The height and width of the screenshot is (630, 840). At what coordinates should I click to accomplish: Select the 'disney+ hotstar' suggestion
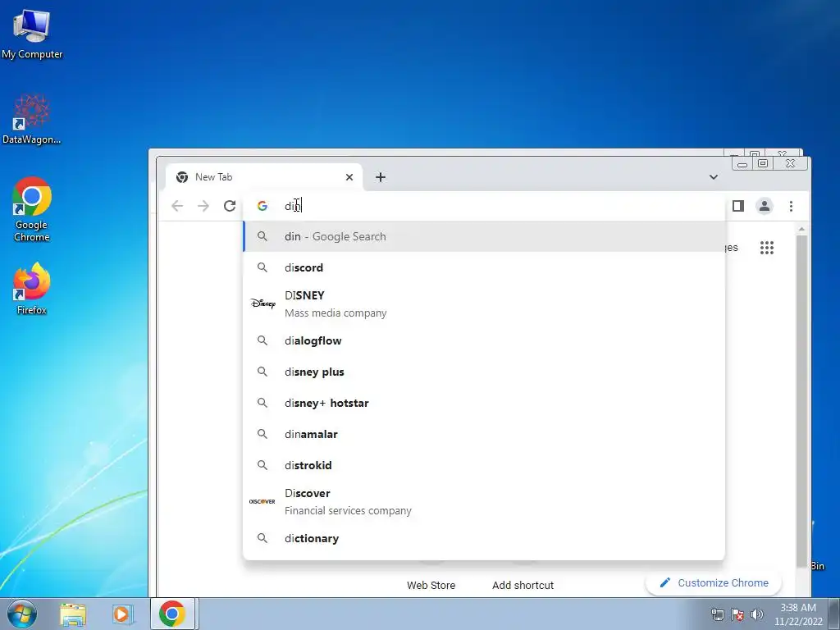[x=484, y=404]
